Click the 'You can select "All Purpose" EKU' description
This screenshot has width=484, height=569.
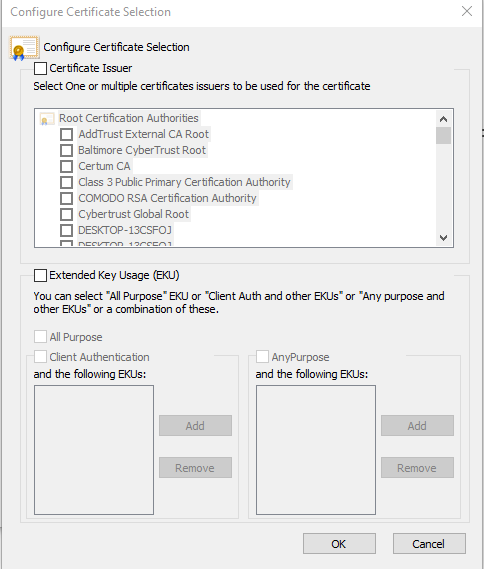tap(239, 303)
